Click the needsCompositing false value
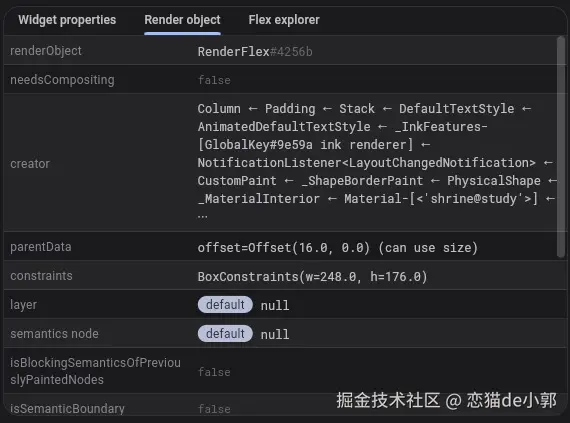570x423 pixels. point(214,80)
